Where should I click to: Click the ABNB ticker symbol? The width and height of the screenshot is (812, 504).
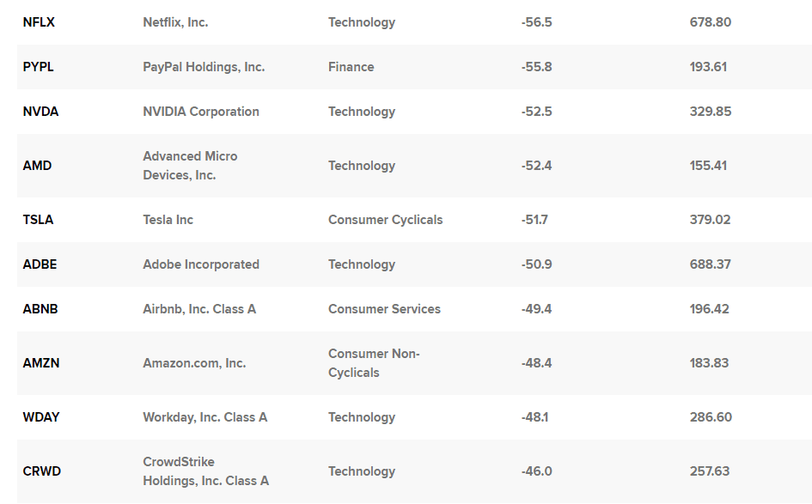click(40, 309)
